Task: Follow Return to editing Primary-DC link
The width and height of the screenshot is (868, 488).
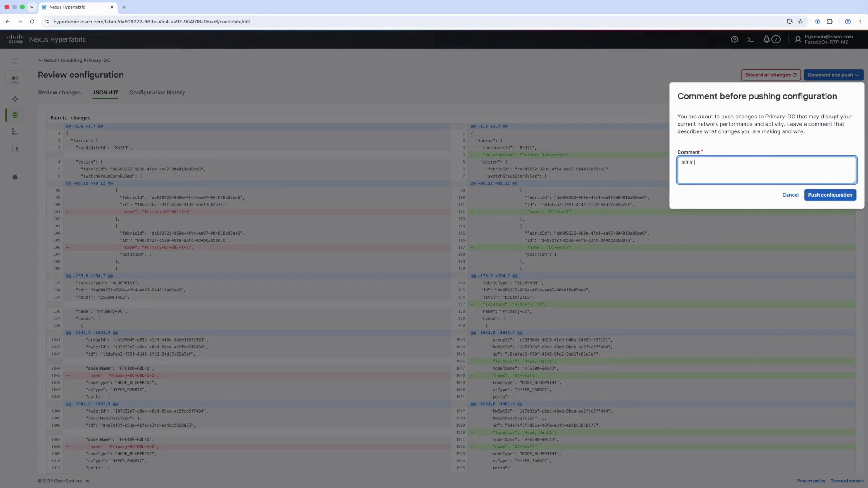Action: [x=75, y=61]
